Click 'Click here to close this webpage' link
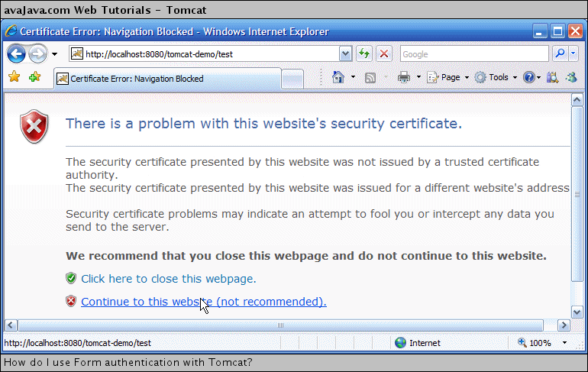This screenshot has width=588, height=372. [x=168, y=279]
